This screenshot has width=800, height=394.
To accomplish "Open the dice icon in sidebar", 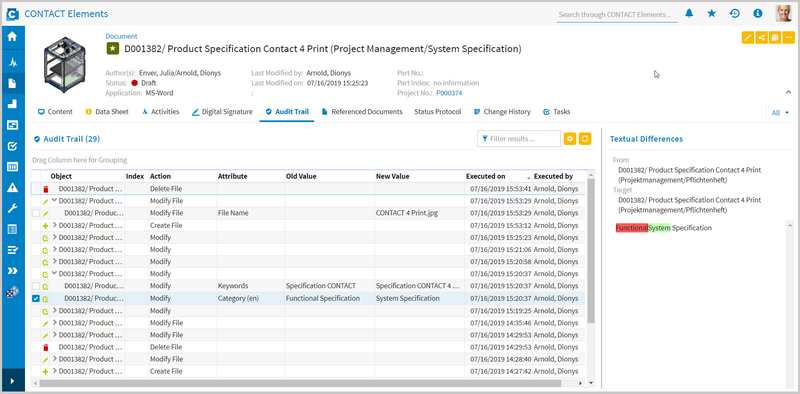I will [12, 292].
